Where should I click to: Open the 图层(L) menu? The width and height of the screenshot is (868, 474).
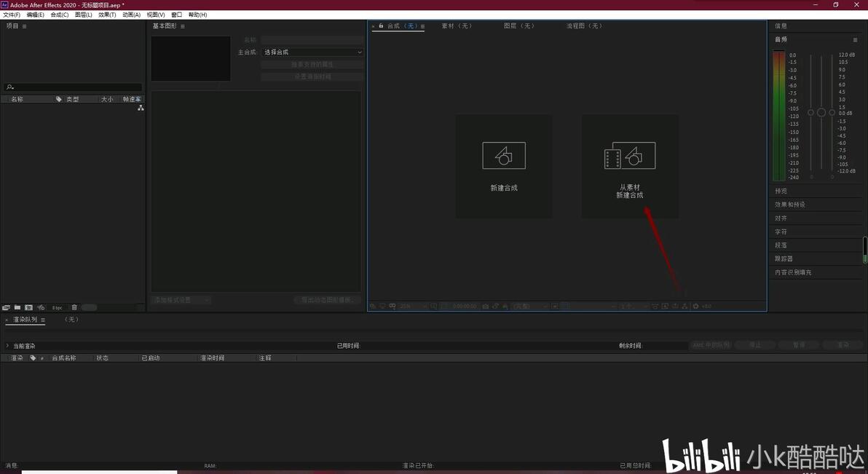(x=84, y=15)
